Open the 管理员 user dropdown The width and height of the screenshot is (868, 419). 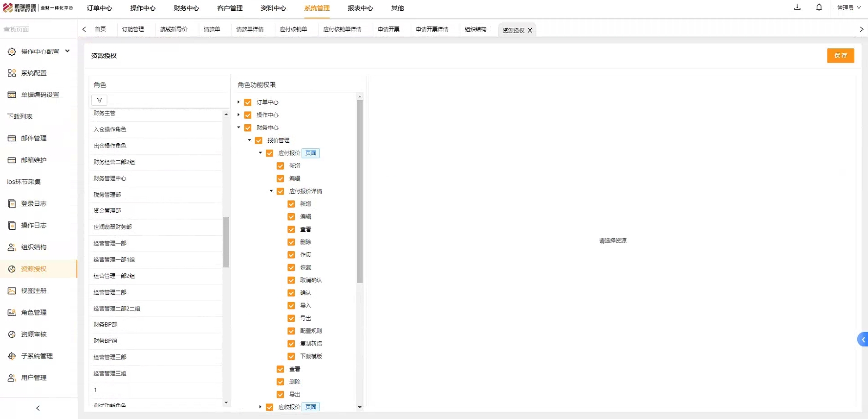point(849,8)
